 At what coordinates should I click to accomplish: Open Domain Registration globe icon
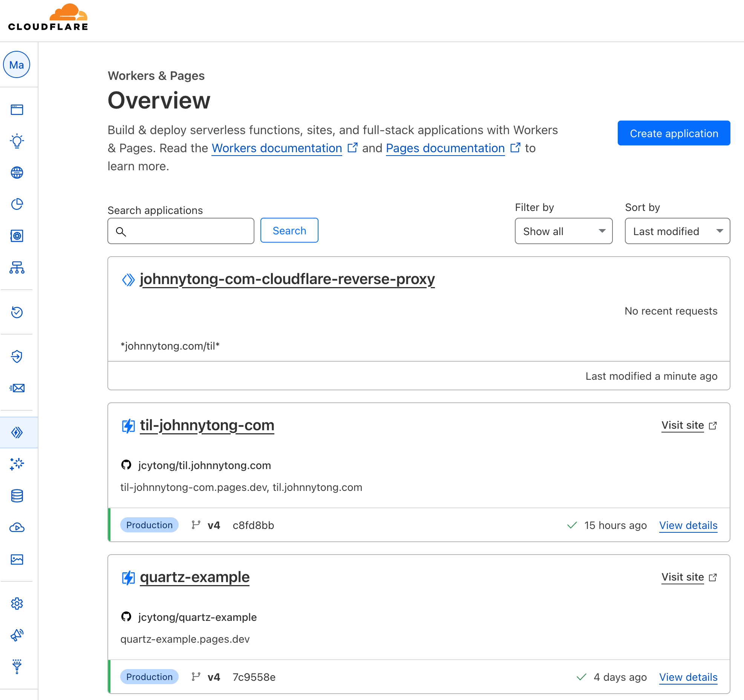[17, 173]
